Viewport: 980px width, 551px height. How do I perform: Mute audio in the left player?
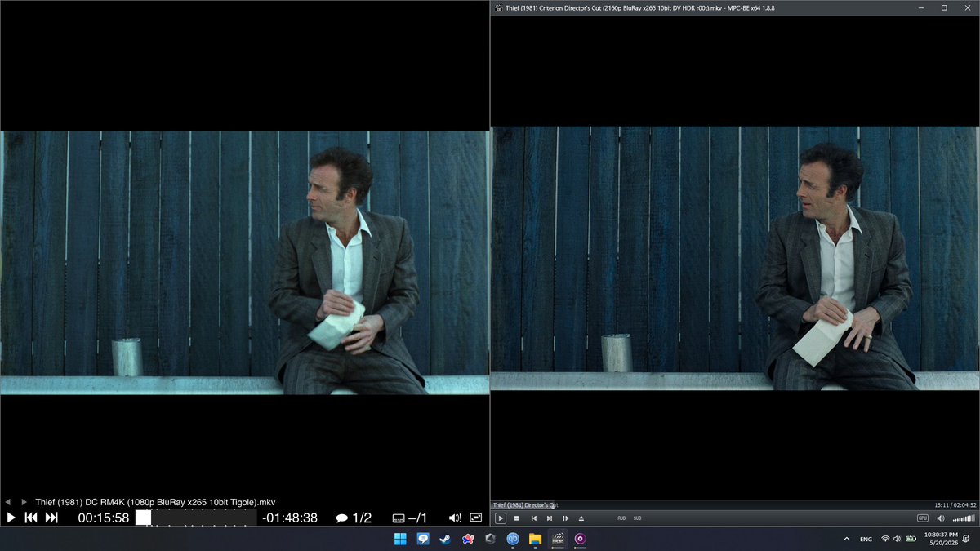[x=455, y=518]
